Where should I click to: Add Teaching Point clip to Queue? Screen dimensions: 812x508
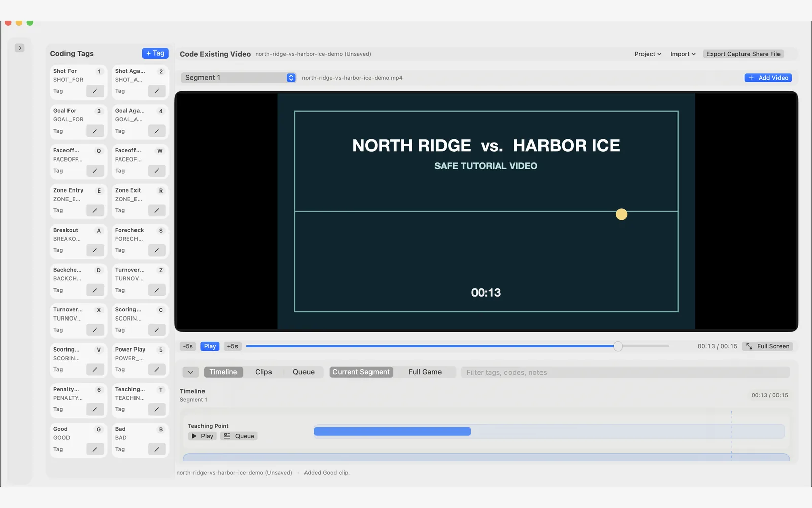pyautogui.click(x=239, y=436)
